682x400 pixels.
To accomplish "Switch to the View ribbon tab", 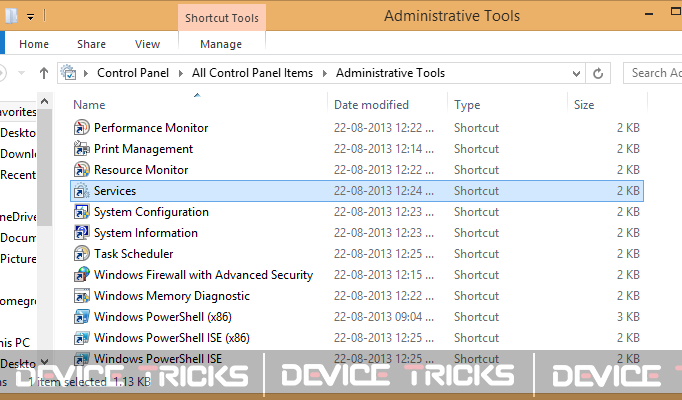I will [x=147, y=44].
